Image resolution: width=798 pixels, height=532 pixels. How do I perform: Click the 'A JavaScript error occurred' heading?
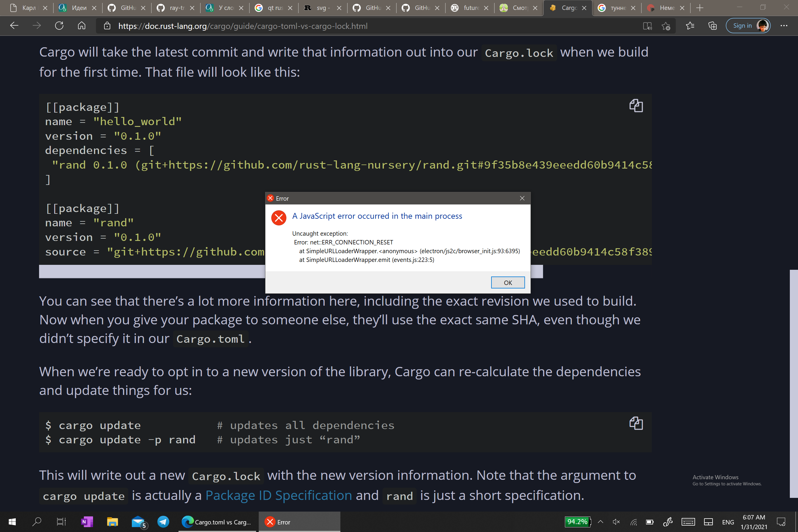[377, 216]
